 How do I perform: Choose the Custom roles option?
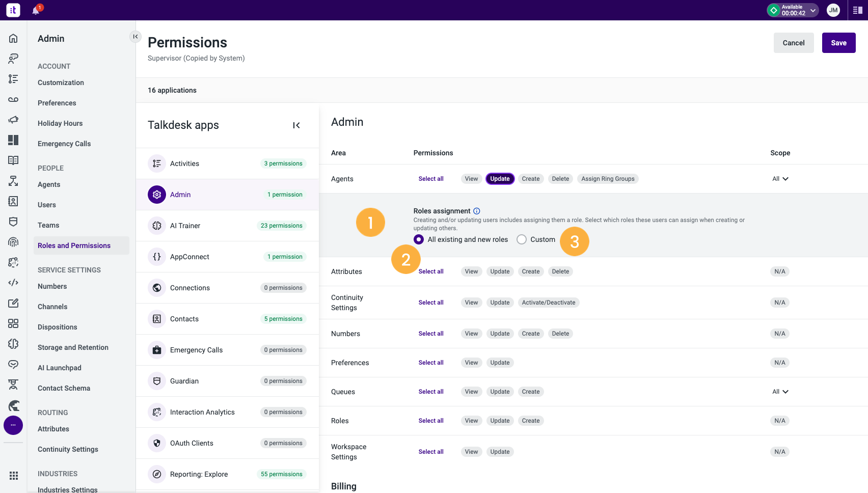(x=521, y=239)
